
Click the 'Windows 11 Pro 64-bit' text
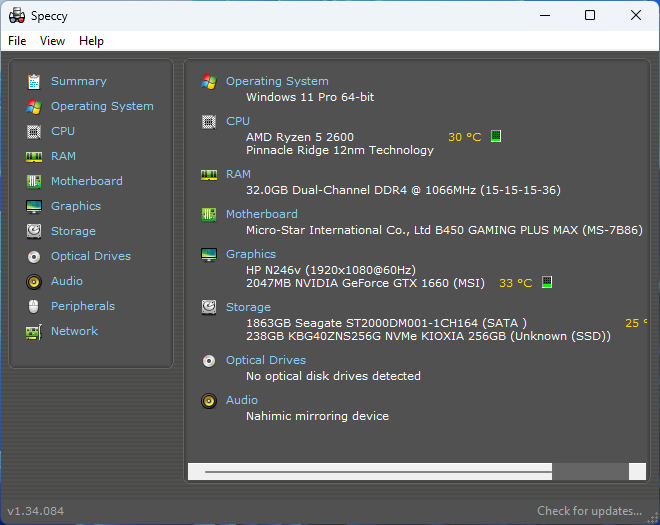pyautogui.click(x=310, y=97)
